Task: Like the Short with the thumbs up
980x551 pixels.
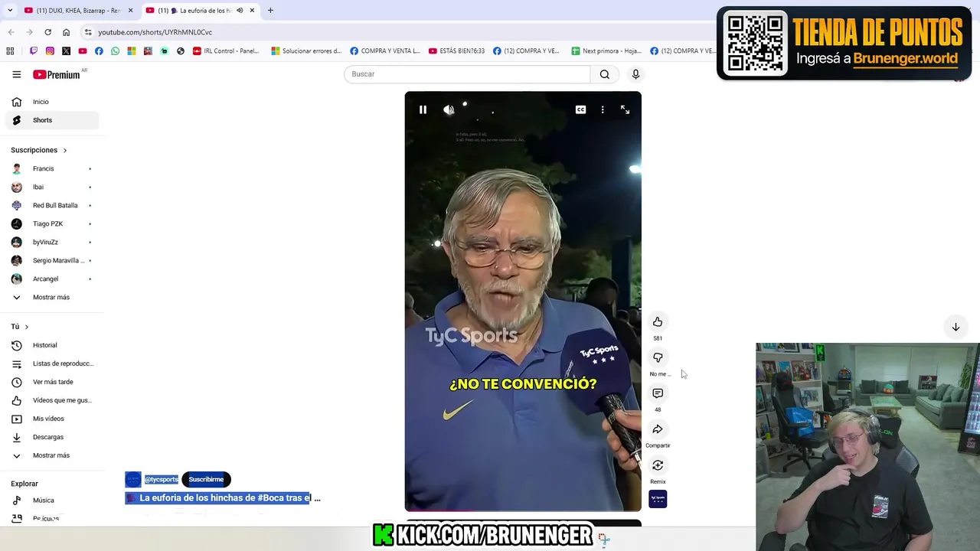Action: point(658,322)
